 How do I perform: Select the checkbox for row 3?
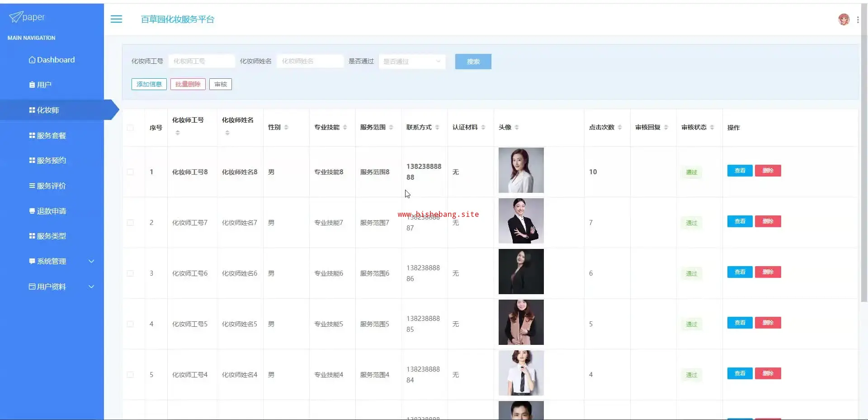tap(130, 273)
